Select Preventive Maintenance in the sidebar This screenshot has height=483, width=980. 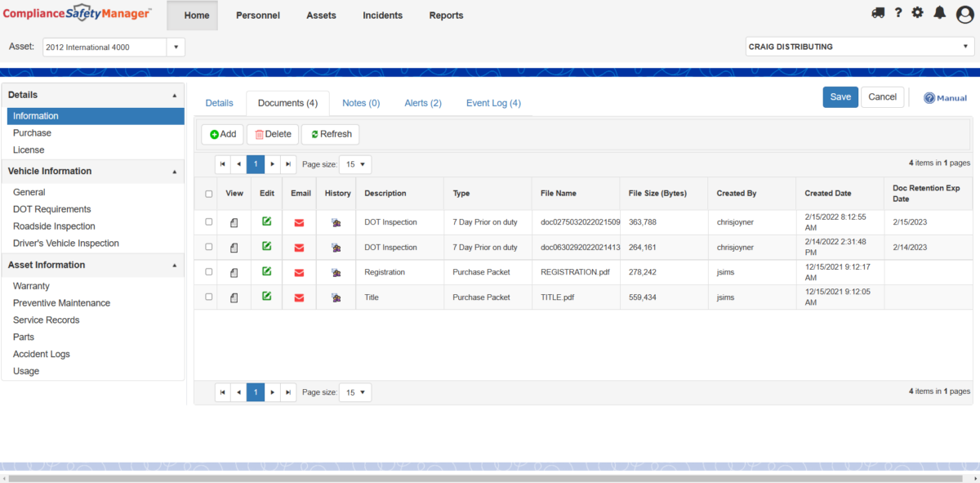coord(61,302)
